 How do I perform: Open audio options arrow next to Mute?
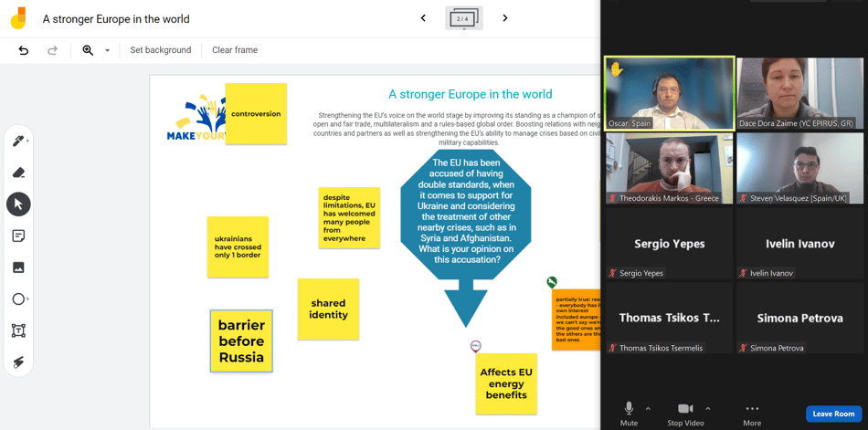648,409
